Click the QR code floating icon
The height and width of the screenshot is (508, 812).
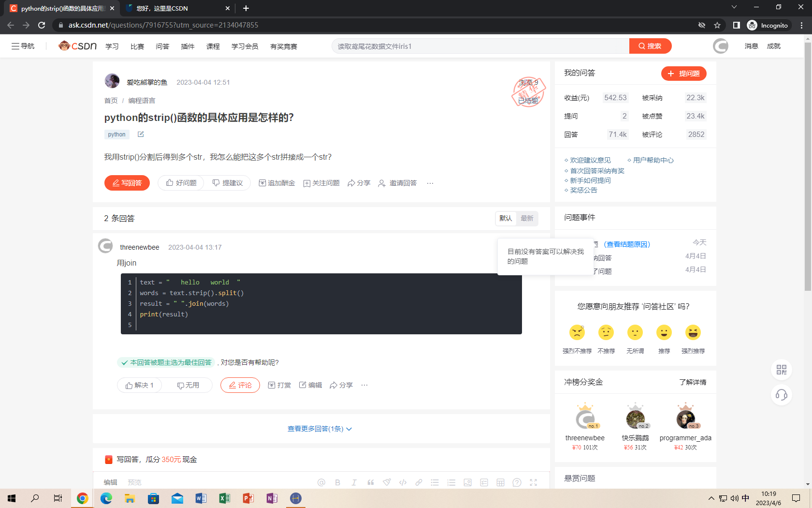[782, 370]
